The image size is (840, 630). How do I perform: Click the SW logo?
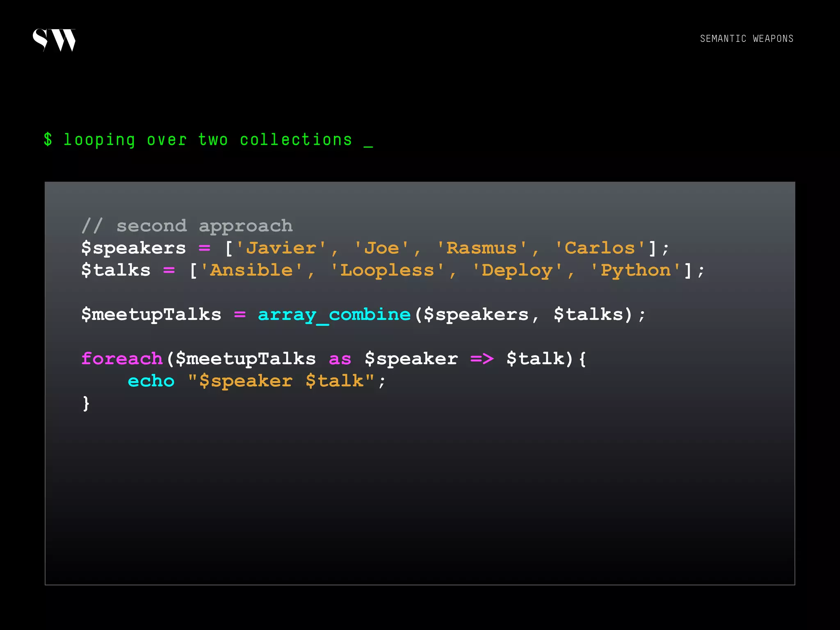point(54,40)
